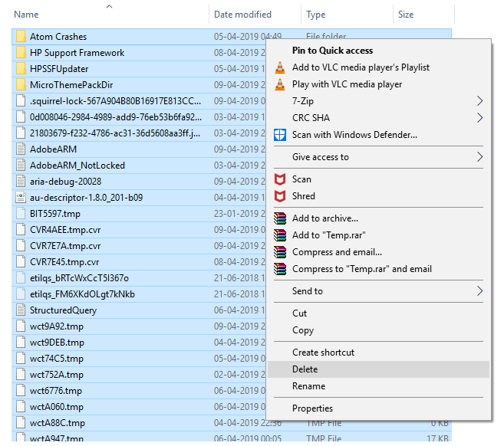Click VLC cone icon beside Add to Playlist
The image size is (504, 446).
pos(280,67)
